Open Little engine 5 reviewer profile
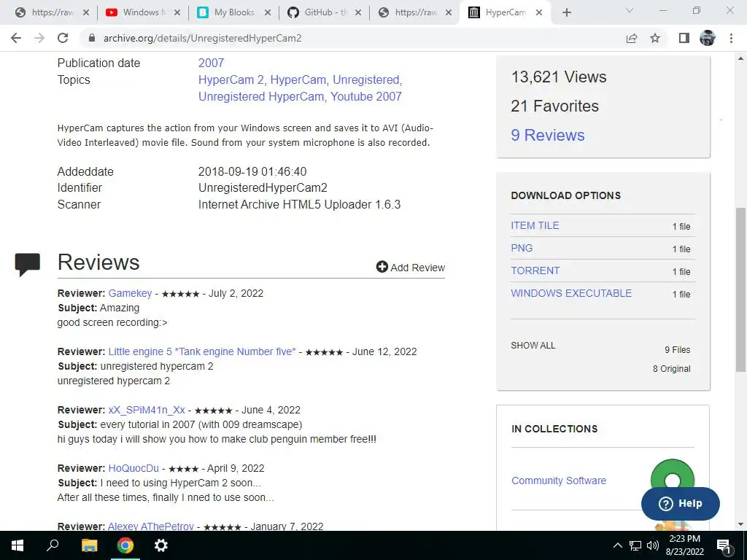Image resolution: width=747 pixels, height=560 pixels. [202, 351]
